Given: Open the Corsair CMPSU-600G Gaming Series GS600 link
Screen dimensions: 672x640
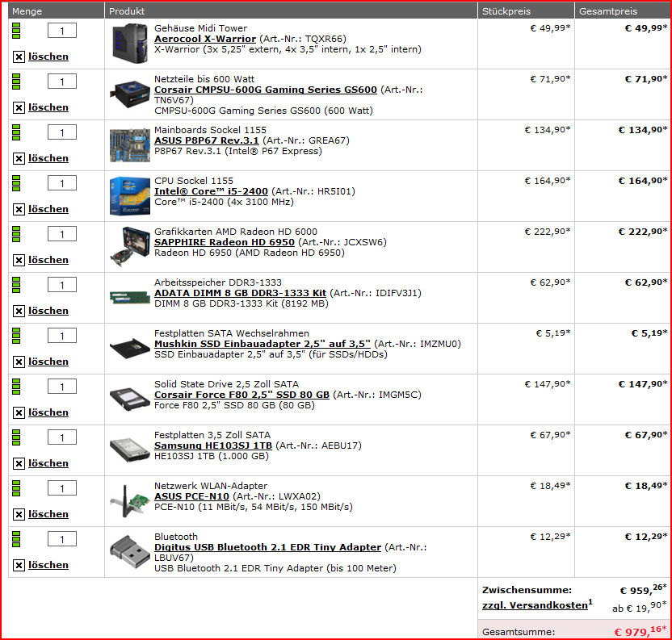Looking at the screenshot, I should (266, 90).
